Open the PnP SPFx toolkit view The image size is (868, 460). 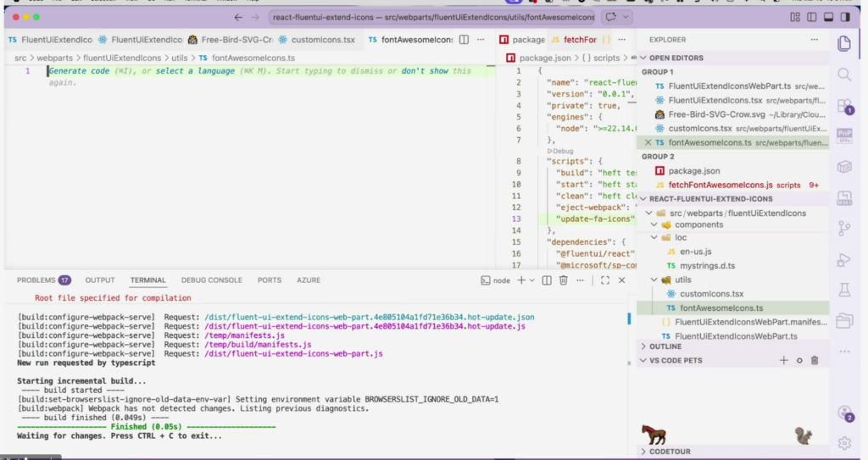pyautogui.click(x=843, y=136)
